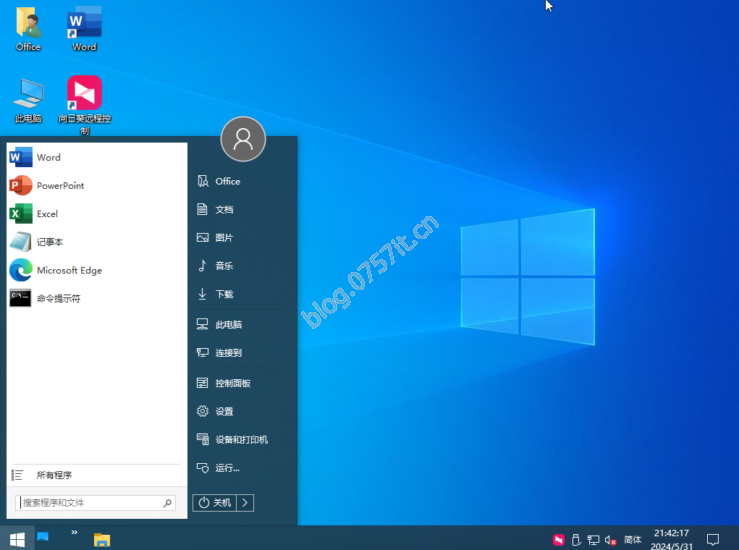Open 记事本 from the Start menu
Screen dimensions: 739x550
tap(97, 242)
